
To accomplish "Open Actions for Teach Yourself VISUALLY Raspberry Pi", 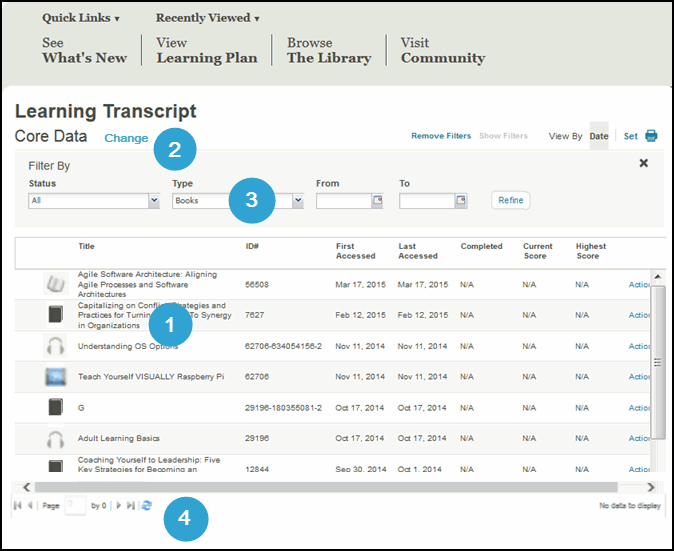I will coord(639,377).
